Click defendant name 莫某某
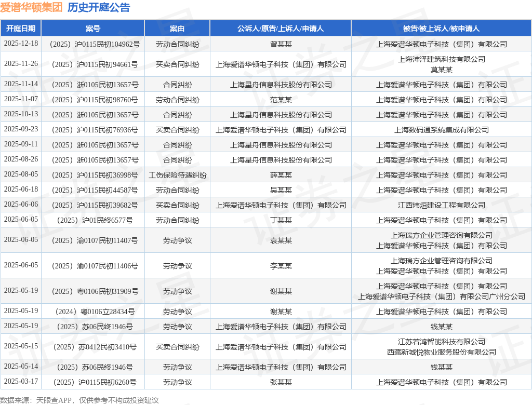Screen dimensions: 532x405 tap(442, 70)
